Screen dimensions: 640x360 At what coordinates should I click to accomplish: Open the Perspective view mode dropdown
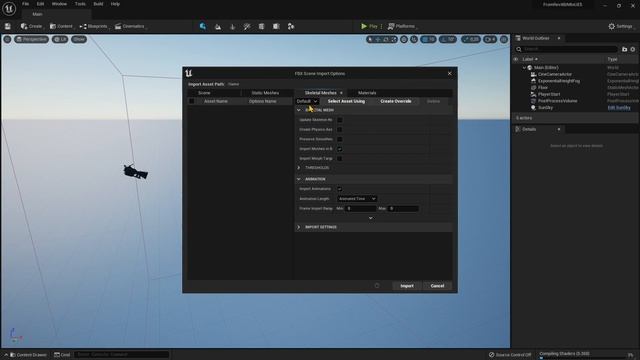click(x=31, y=39)
